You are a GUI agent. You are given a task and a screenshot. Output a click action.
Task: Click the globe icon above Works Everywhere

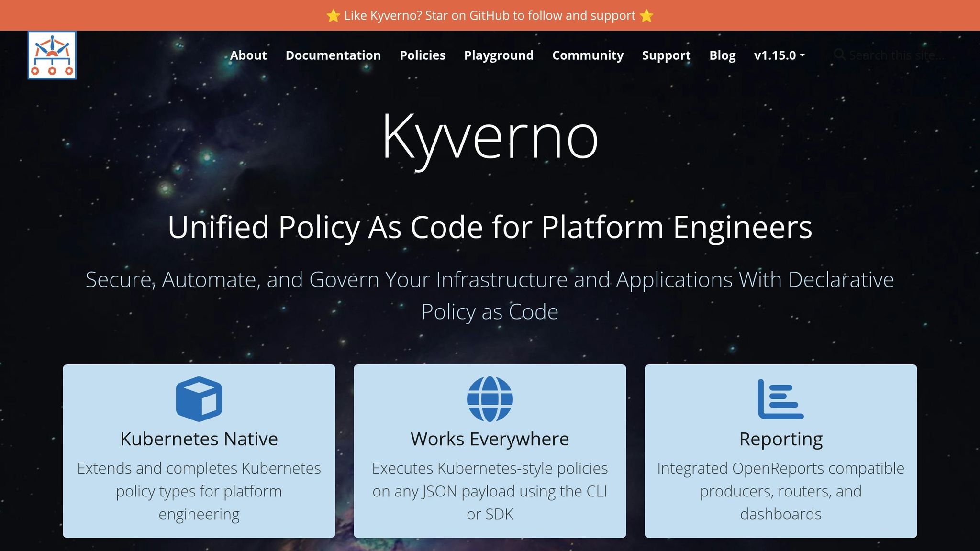pyautogui.click(x=490, y=398)
